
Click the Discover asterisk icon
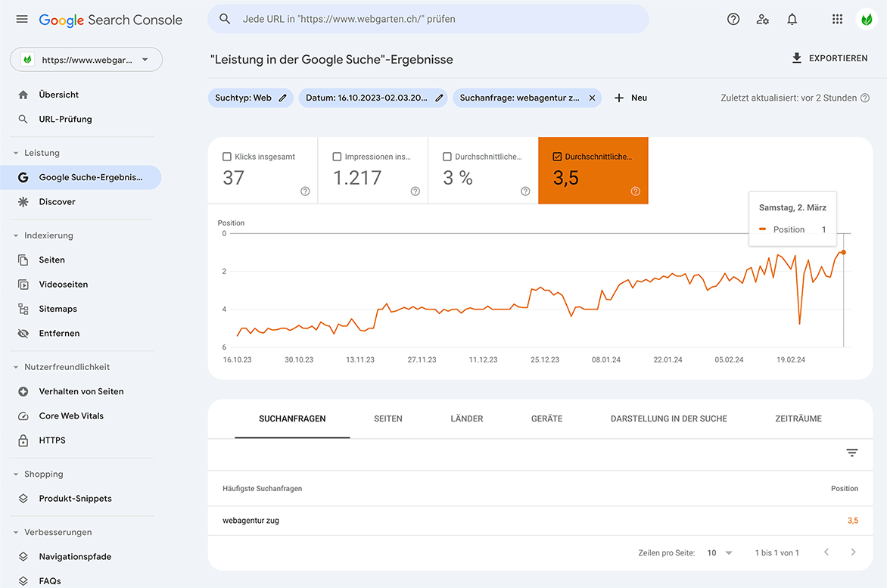tap(23, 202)
